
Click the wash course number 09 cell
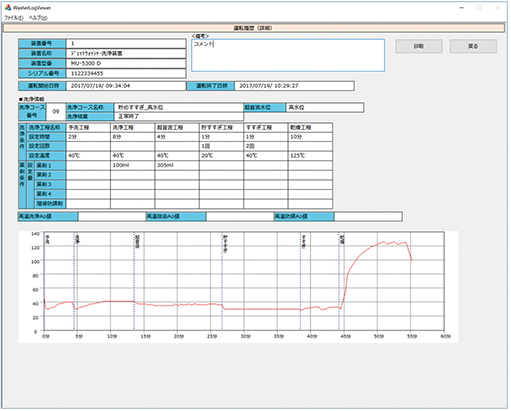tap(56, 112)
